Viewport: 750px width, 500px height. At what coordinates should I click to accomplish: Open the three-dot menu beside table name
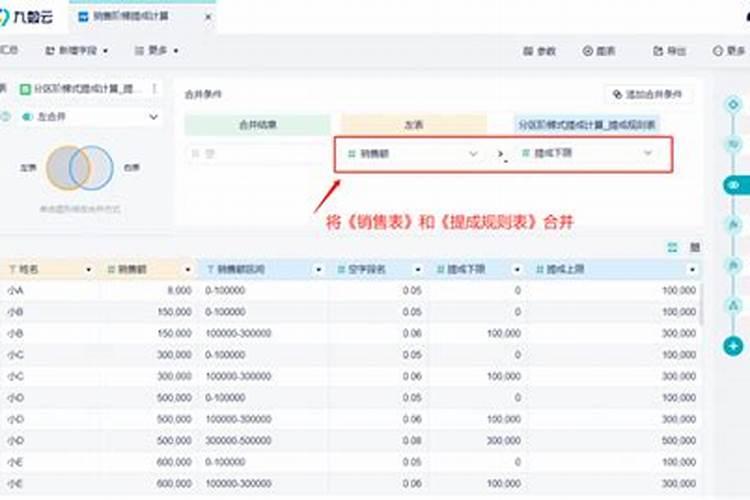[154, 89]
